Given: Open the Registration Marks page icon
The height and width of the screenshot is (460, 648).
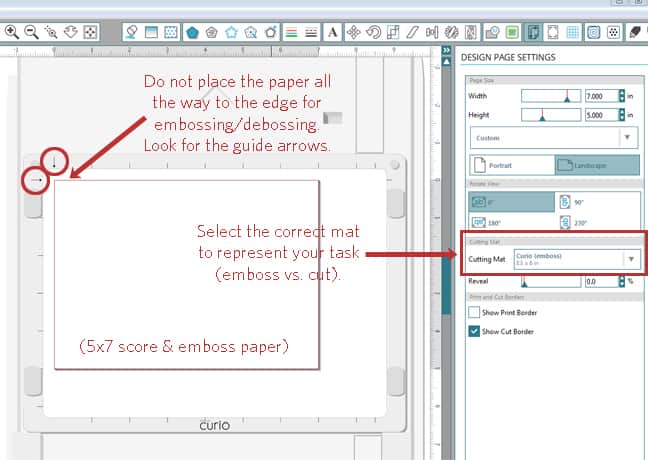Looking at the screenshot, I should click(x=553, y=32).
